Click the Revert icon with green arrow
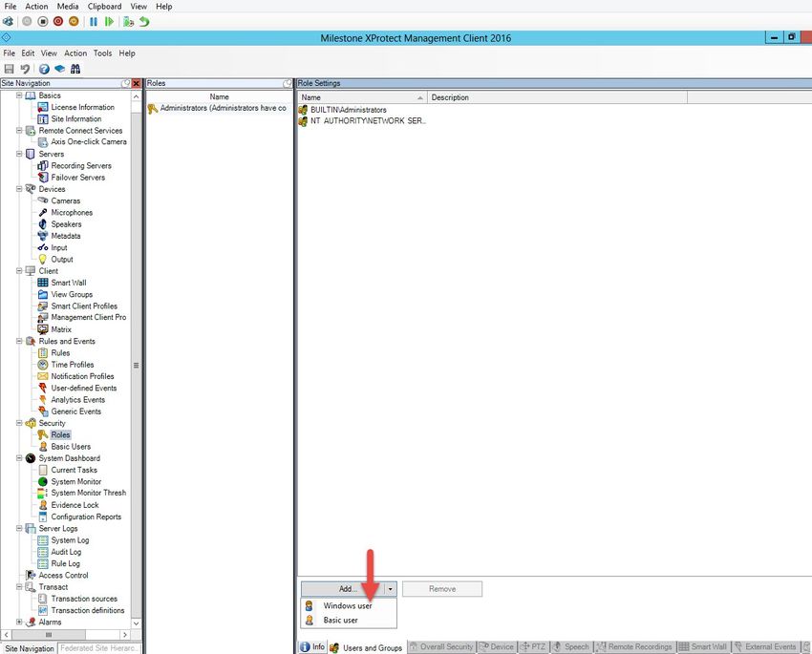Screen dimensions: 812x654 click(144, 22)
